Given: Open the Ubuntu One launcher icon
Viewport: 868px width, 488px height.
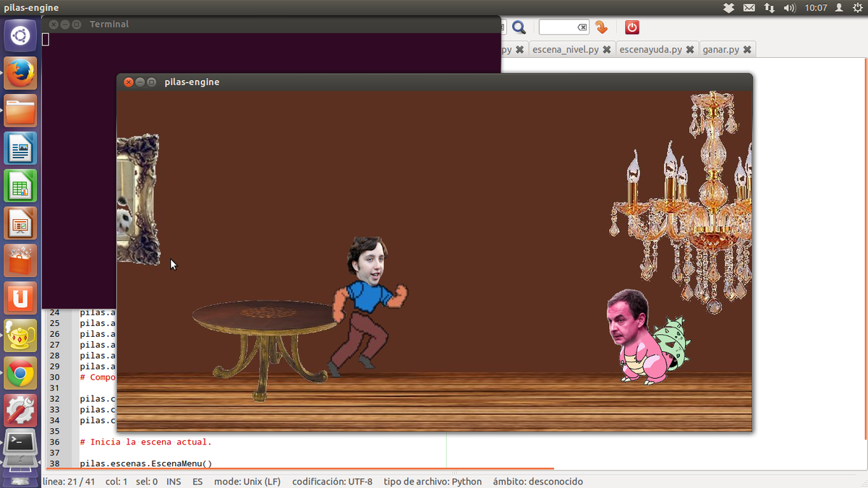Looking at the screenshot, I should (20, 299).
